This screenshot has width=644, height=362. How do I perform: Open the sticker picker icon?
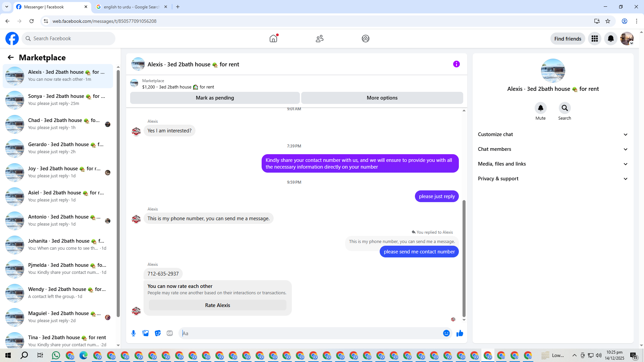tap(158, 333)
